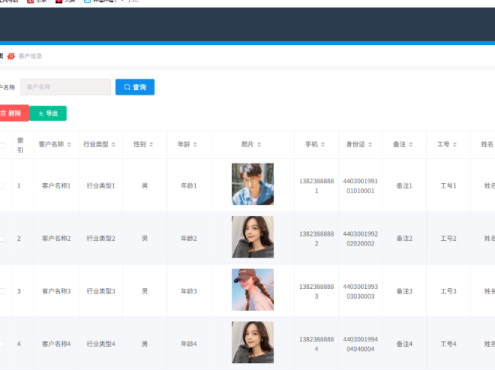495x370 pixels.
Task: Click the phone number 13823888884
Action: tap(317, 344)
